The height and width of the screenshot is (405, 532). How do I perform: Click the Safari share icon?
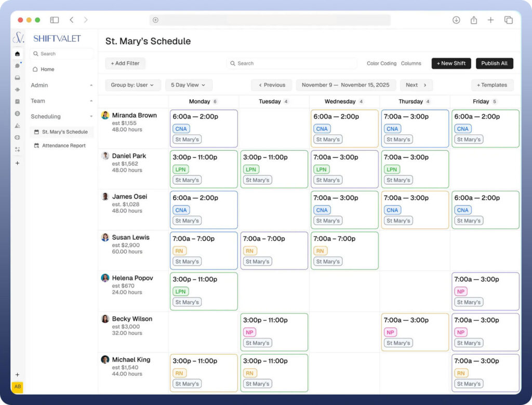[x=474, y=20]
